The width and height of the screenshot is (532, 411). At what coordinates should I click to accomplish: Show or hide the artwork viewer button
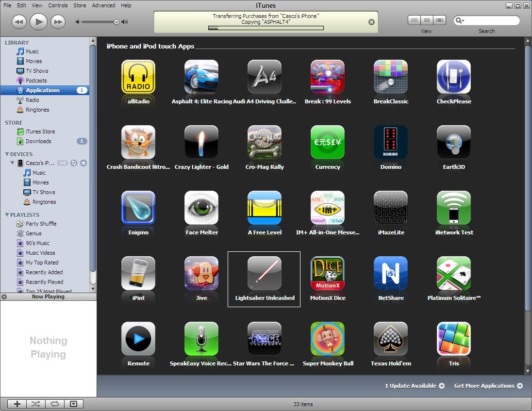point(74,404)
